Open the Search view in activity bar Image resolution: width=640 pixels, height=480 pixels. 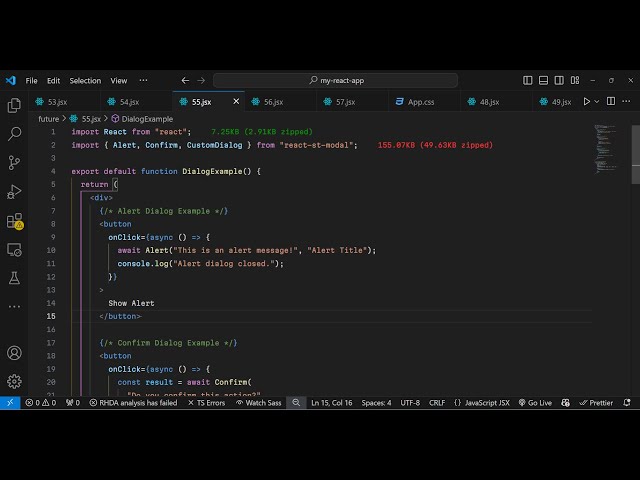(14, 133)
